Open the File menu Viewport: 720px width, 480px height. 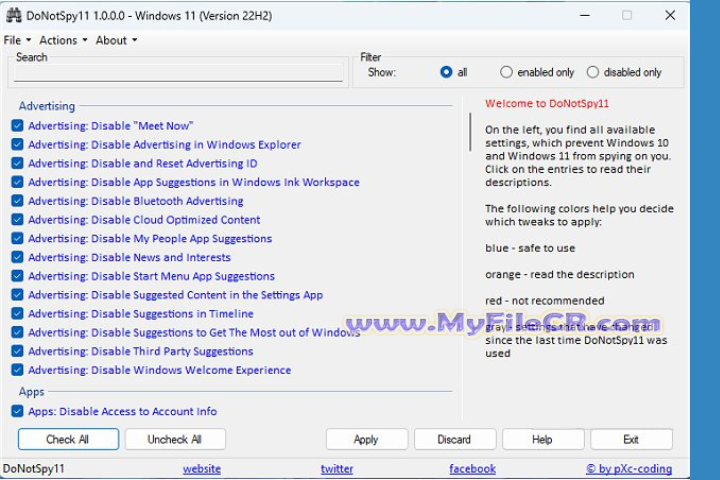point(17,40)
